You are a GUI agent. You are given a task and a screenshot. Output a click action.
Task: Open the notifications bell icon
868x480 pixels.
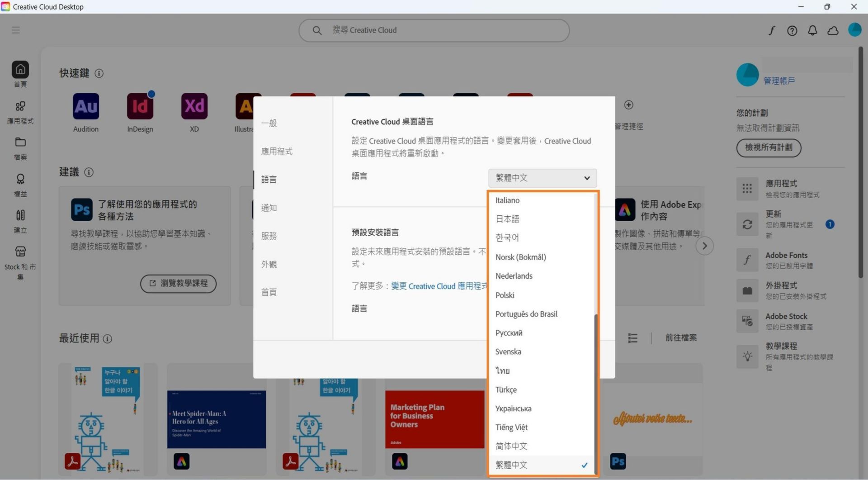click(812, 30)
